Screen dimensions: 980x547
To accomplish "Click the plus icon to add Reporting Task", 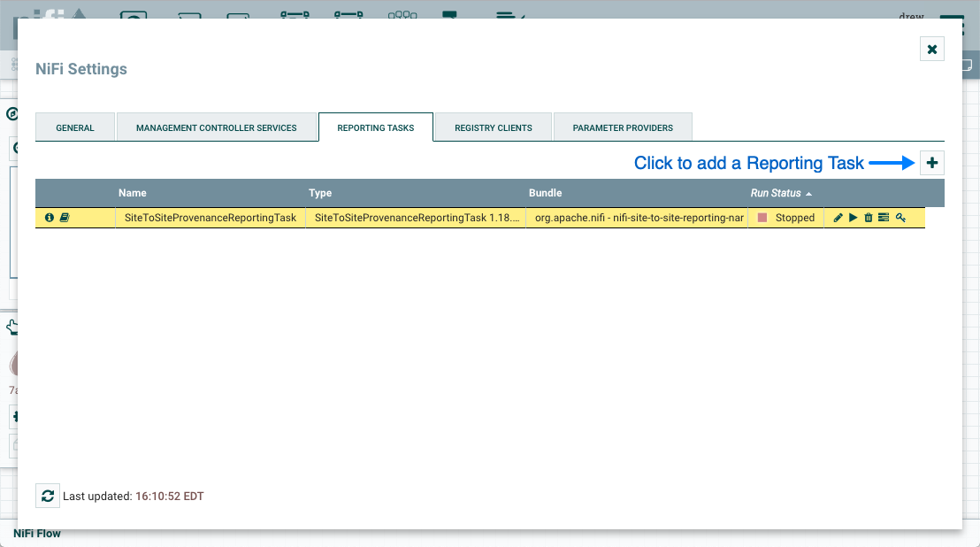I will pyautogui.click(x=932, y=163).
